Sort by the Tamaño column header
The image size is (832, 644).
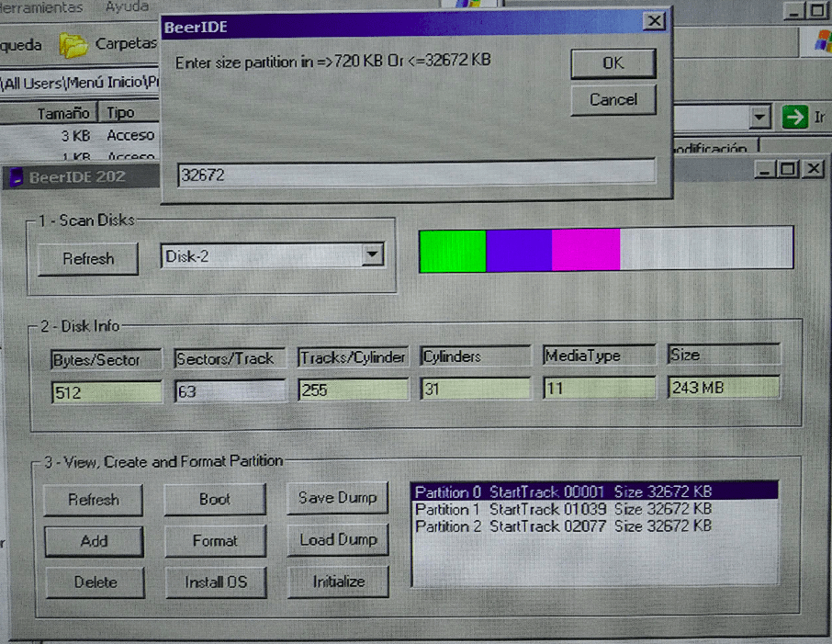coord(62,113)
